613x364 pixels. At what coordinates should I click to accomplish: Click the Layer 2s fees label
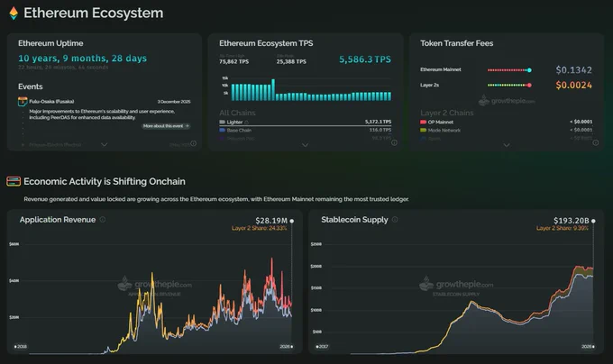tap(430, 85)
